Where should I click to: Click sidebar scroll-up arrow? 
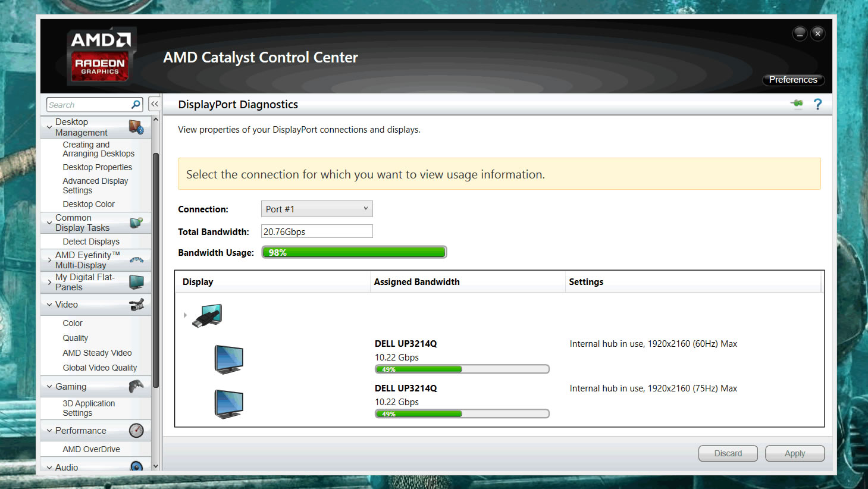click(x=156, y=120)
